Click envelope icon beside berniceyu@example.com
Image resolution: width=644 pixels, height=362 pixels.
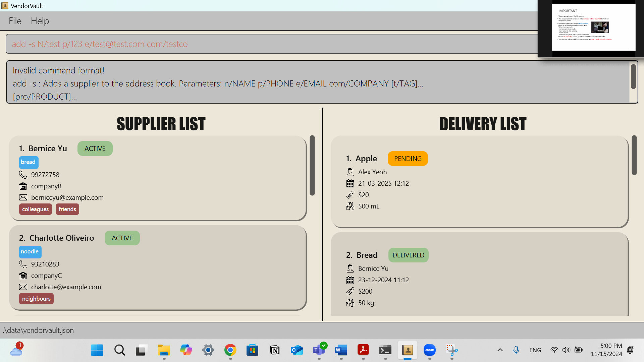23,197
